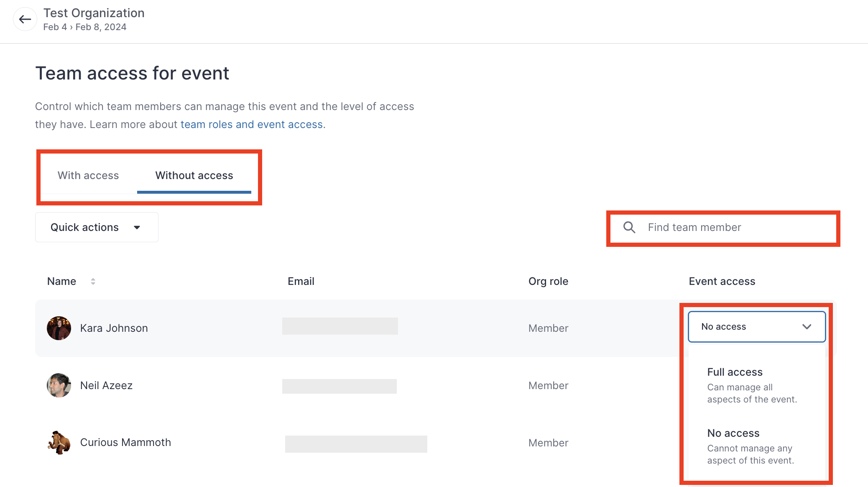Viewport: 868px width, 487px height.
Task: Collapse Kara Johnson's No access dropdown
Action: tap(757, 327)
